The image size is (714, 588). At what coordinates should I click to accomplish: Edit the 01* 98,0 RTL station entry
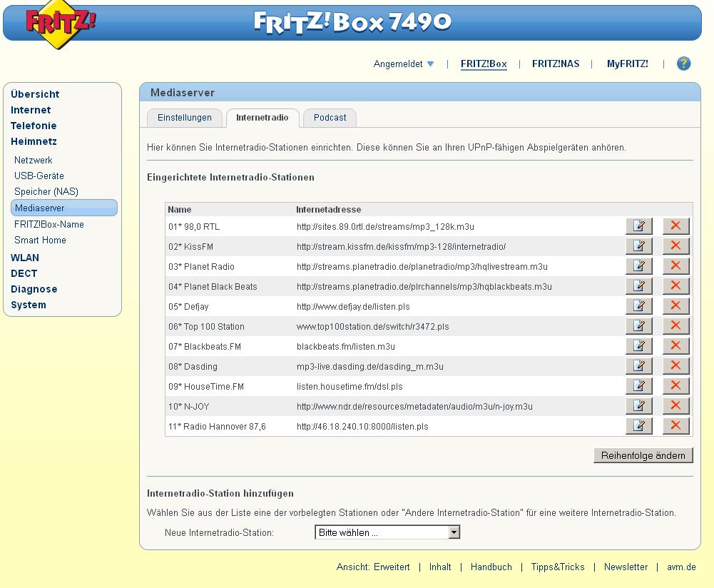tap(639, 226)
